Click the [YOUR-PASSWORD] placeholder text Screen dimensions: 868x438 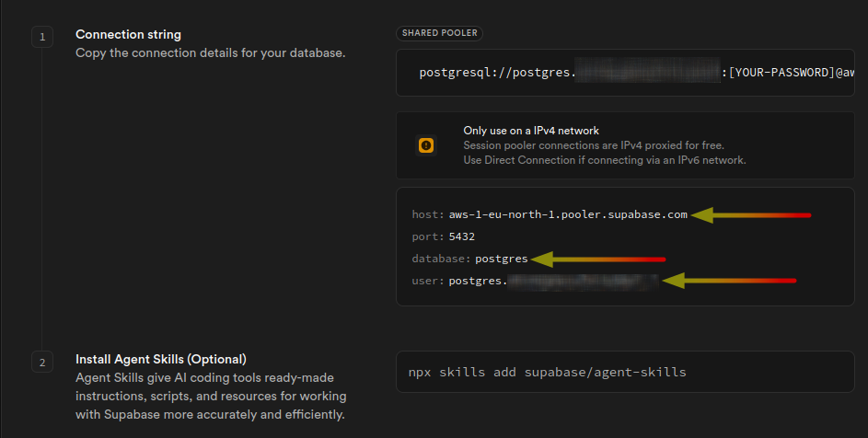(781, 73)
